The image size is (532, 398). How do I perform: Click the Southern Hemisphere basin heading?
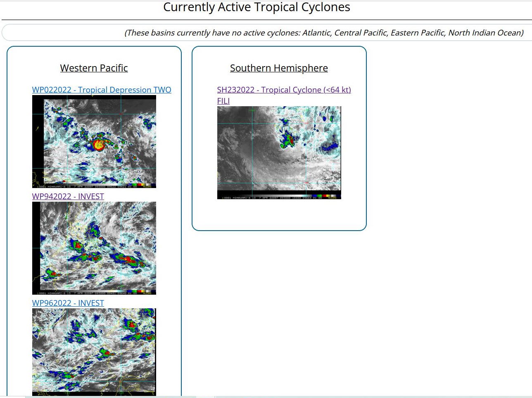pos(279,68)
